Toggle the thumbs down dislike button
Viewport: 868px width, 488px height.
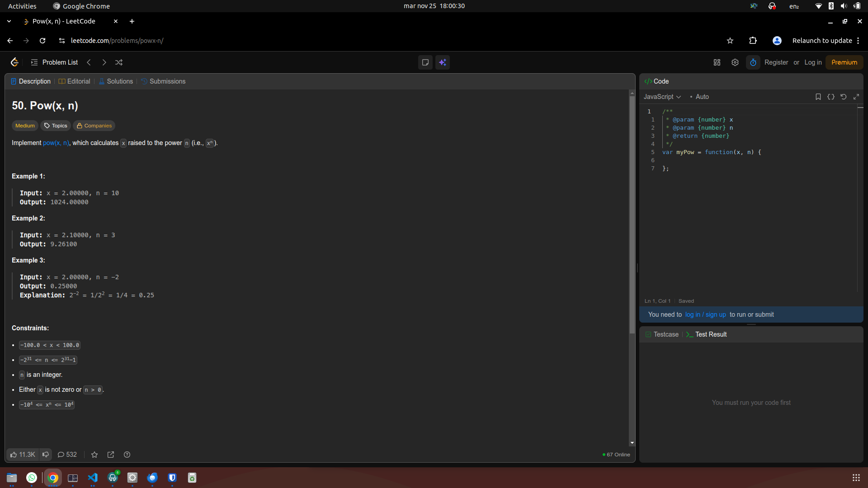click(x=46, y=455)
